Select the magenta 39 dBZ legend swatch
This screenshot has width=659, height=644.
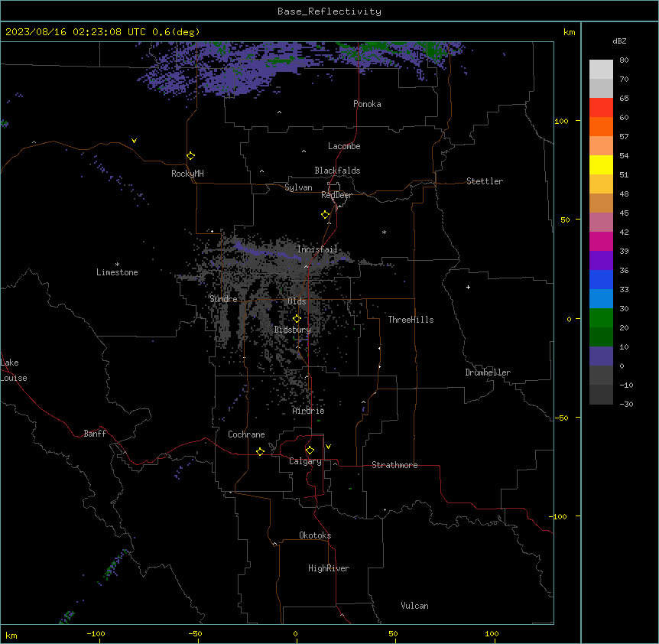(601, 241)
